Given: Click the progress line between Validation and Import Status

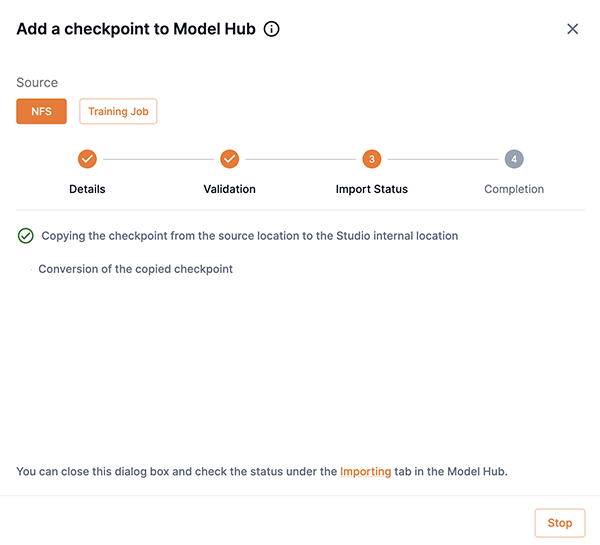Looking at the screenshot, I should coord(300,159).
